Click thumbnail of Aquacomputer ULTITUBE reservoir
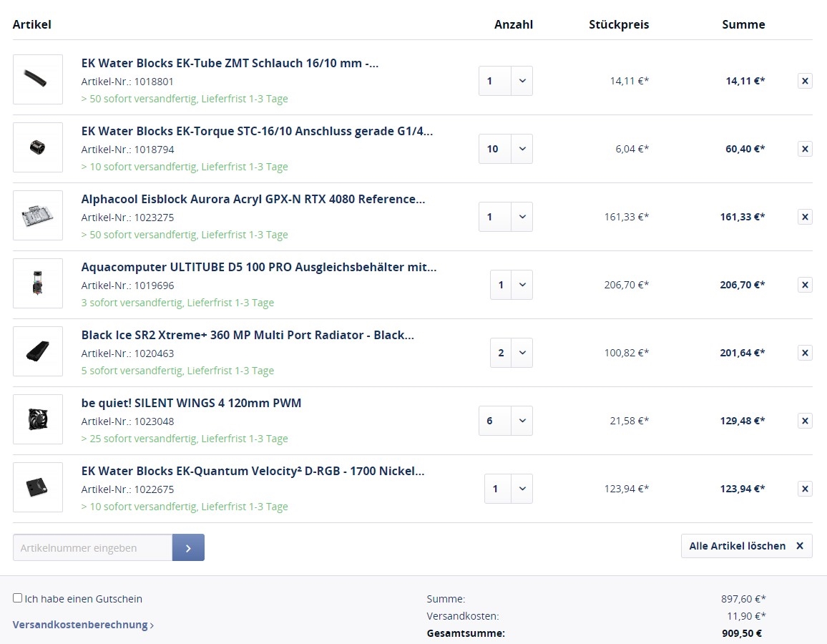The width and height of the screenshot is (827, 644). [38, 284]
